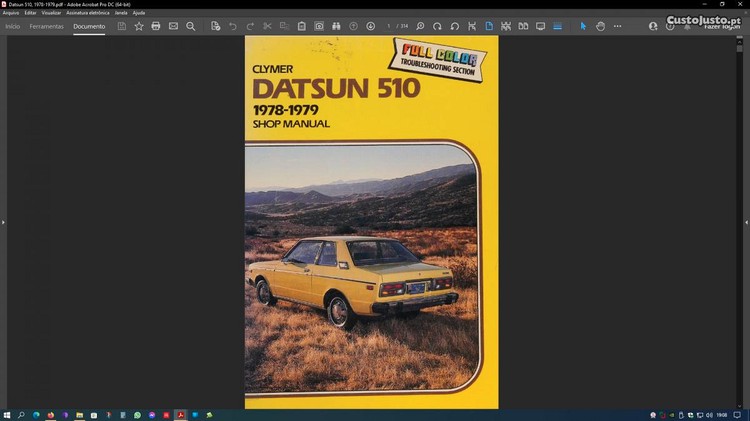Open the Windows Start menu
Viewport: 750px width, 421px height.
click(7, 414)
